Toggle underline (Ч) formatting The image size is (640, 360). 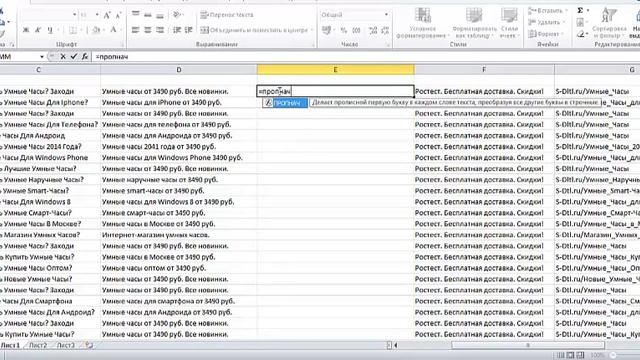(x=50, y=30)
